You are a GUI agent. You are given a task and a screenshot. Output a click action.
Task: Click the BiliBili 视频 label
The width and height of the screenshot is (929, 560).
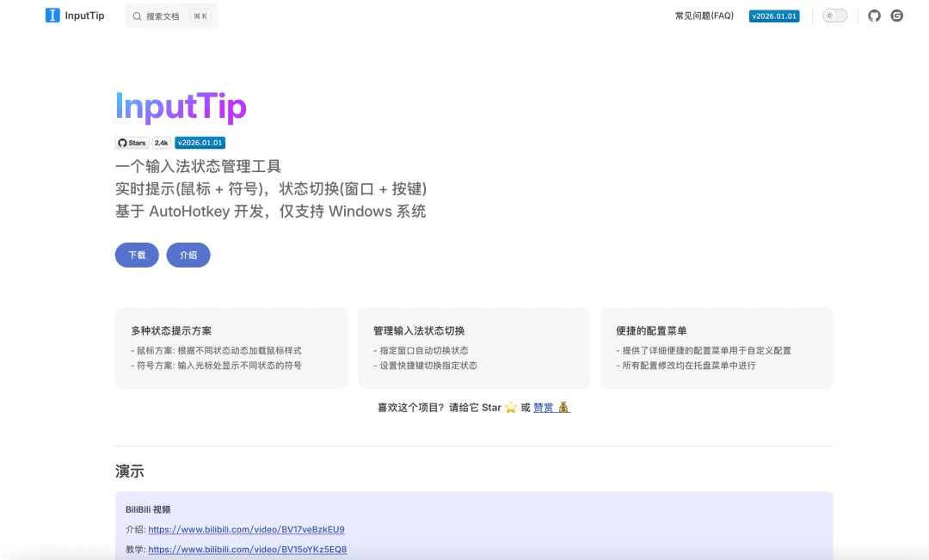[148, 509]
